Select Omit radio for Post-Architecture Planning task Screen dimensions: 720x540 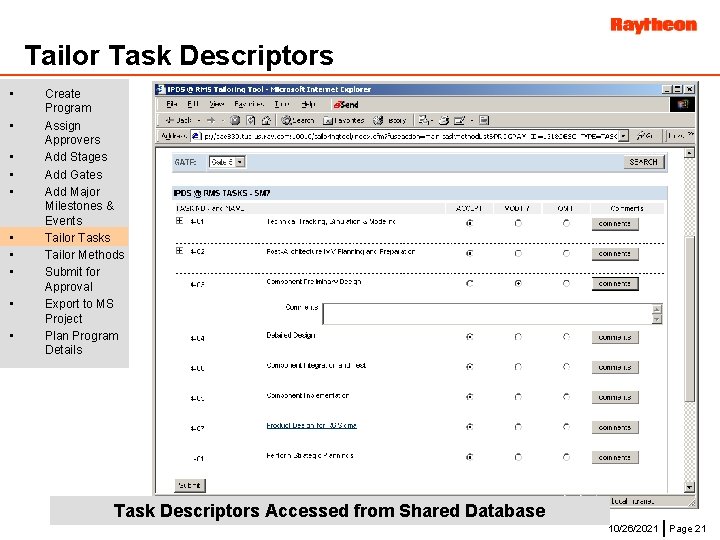click(x=566, y=253)
